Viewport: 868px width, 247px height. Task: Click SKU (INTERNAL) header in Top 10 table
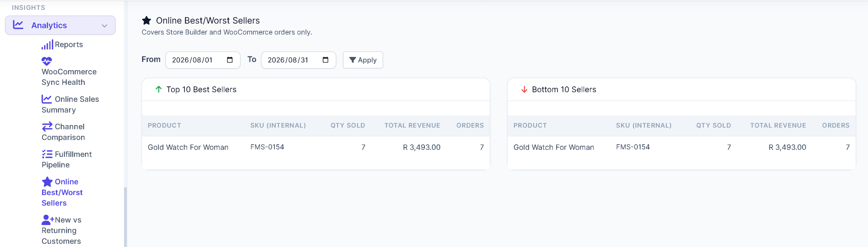(278, 126)
